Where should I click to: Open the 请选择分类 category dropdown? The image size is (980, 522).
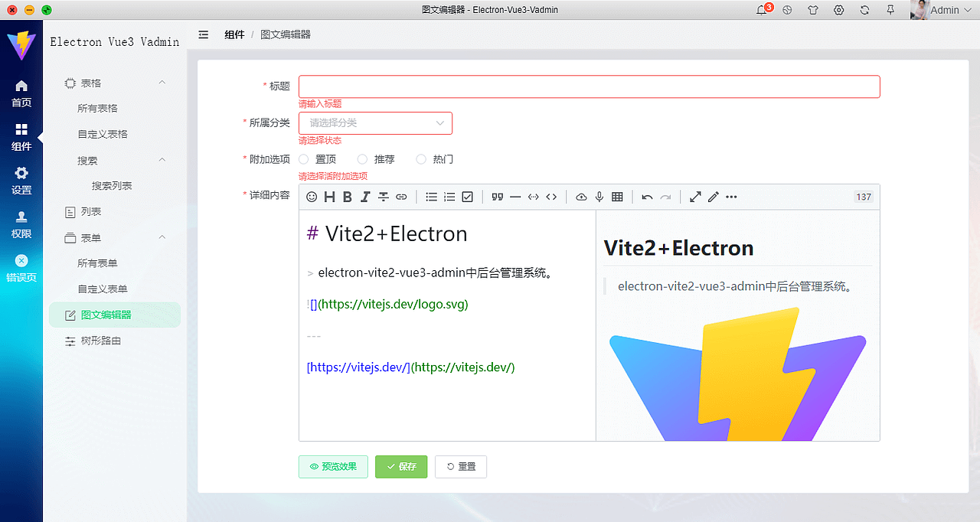[x=375, y=122]
